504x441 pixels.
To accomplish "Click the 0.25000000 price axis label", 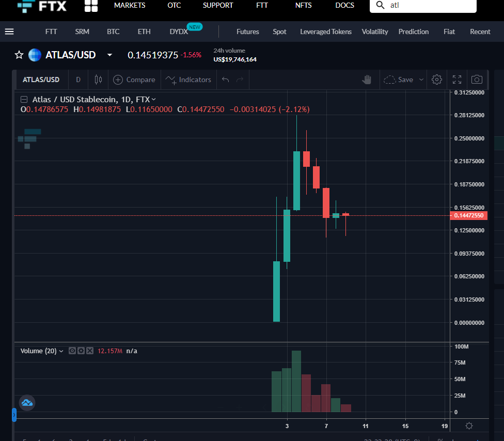I will click(469, 138).
